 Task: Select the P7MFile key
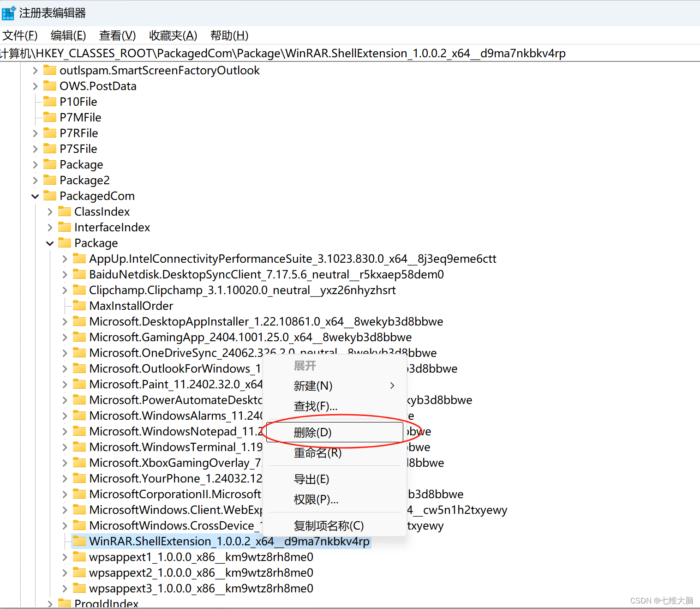[80, 117]
